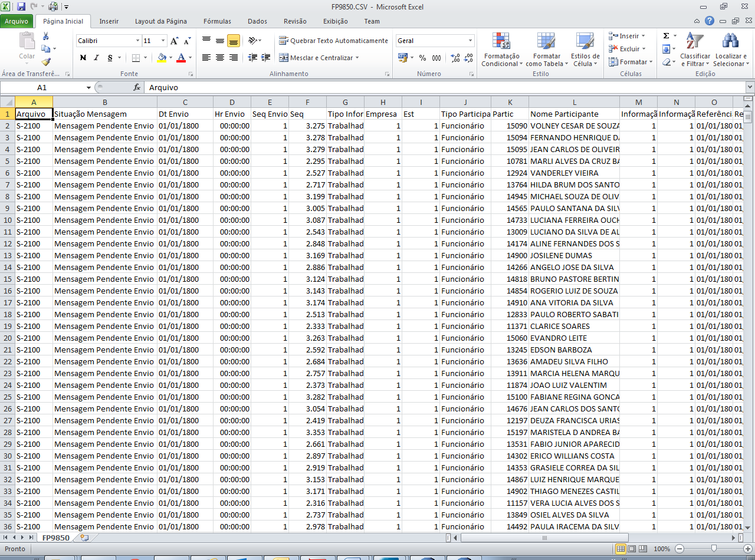The width and height of the screenshot is (755, 560).
Task: Increase font size with the large A icon
Action: 175,41
